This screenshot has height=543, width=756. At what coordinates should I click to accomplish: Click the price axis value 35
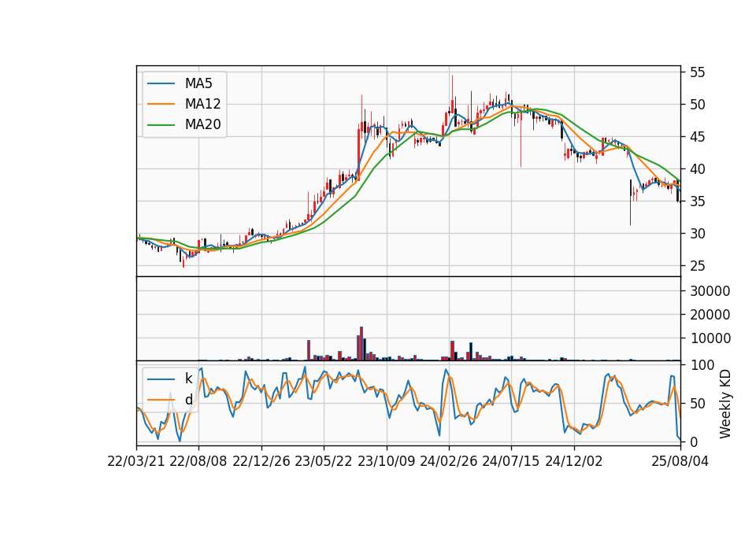[698, 201]
